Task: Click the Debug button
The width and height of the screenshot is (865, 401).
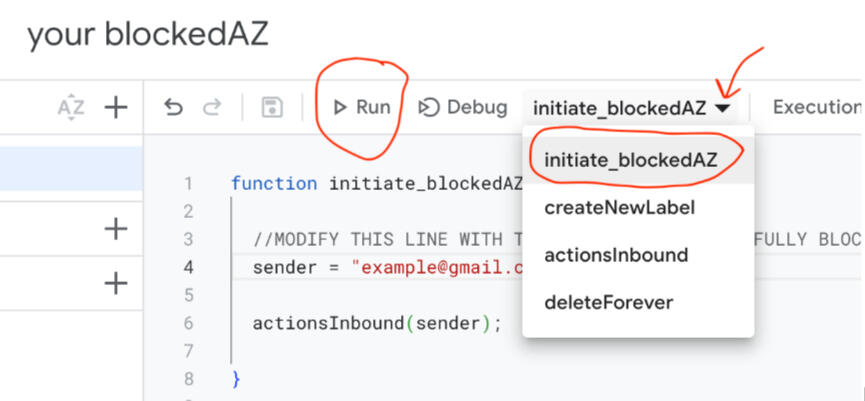Action: coord(462,107)
